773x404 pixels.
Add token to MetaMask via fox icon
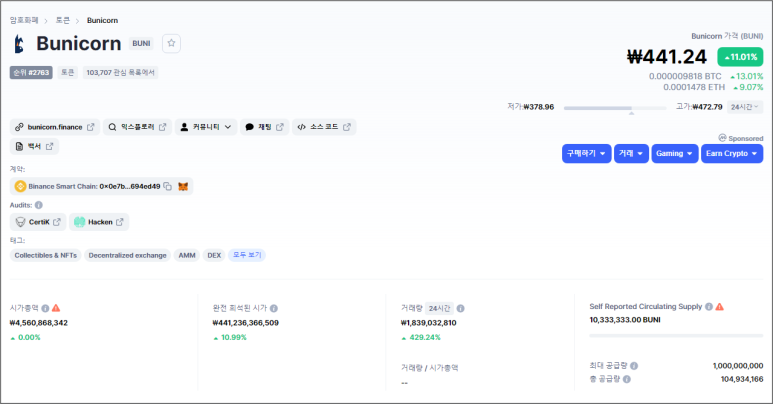pyautogui.click(x=183, y=186)
